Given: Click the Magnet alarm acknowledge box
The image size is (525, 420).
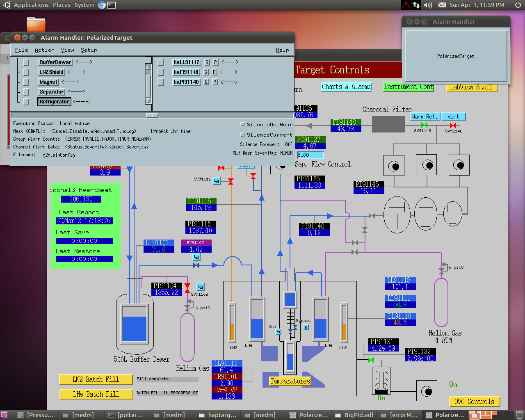Looking at the screenshot, I should pos(26,82).
